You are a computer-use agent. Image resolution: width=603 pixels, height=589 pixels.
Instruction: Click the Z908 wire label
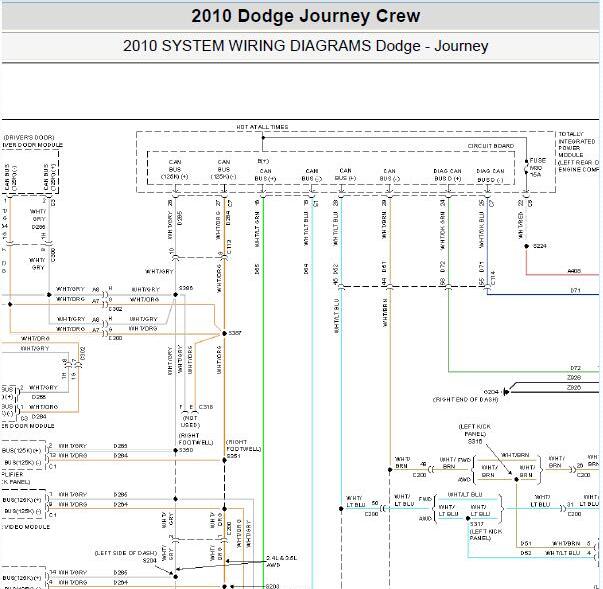tap(574, 378)
